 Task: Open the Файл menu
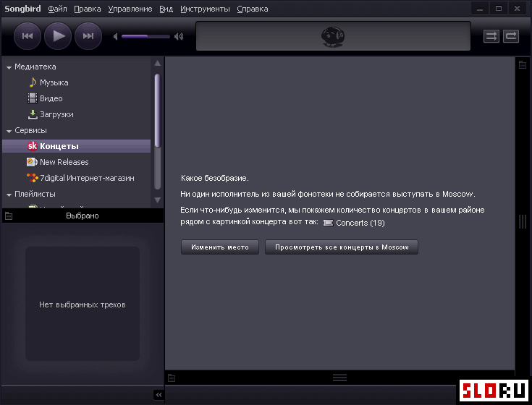(x=57, y=9)
